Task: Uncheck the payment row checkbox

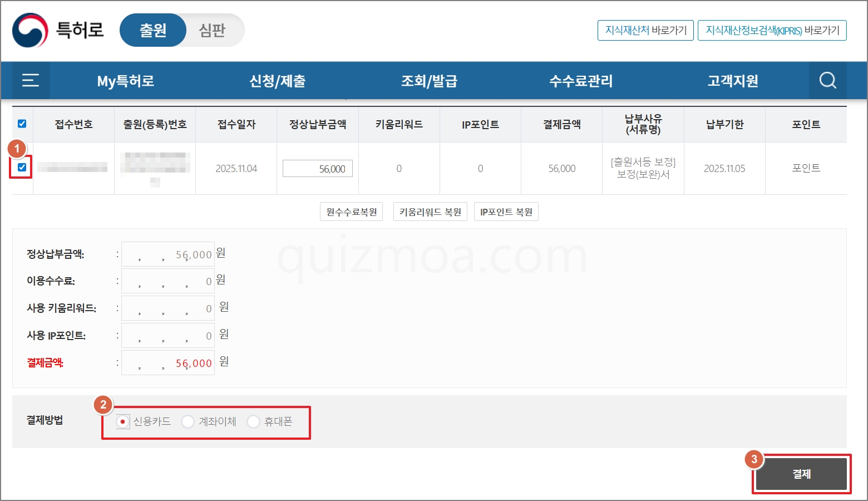Action: [22, 167]
